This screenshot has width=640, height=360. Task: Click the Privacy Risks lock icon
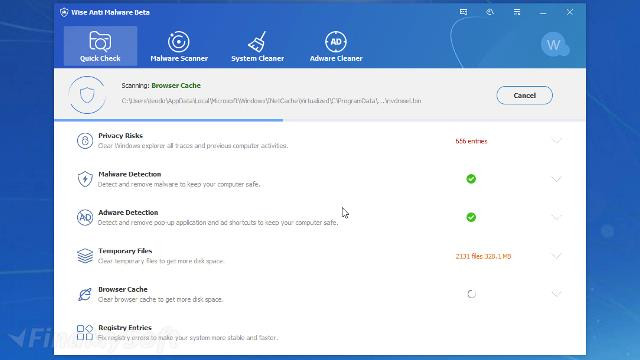(85, 141)
